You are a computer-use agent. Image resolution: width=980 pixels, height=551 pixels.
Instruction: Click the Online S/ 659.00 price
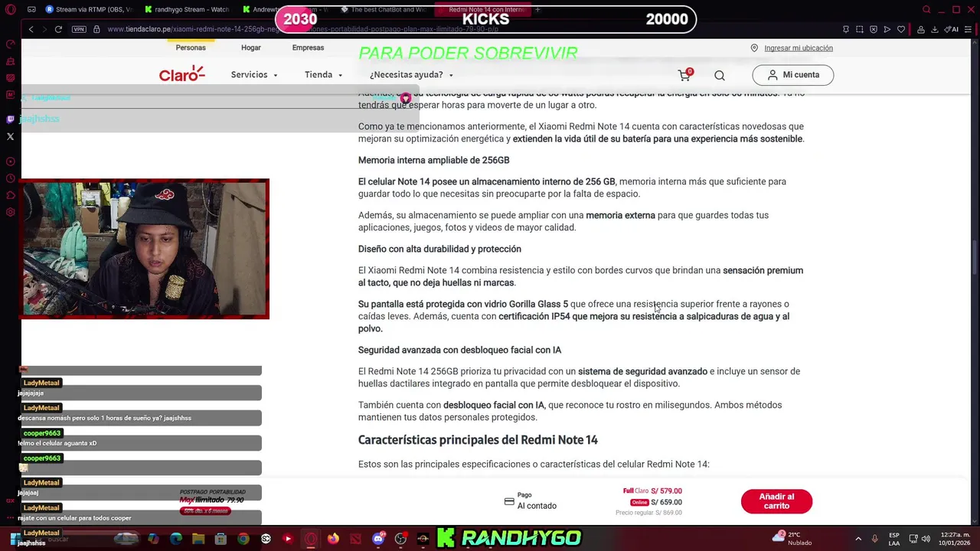tap(655, 503)
